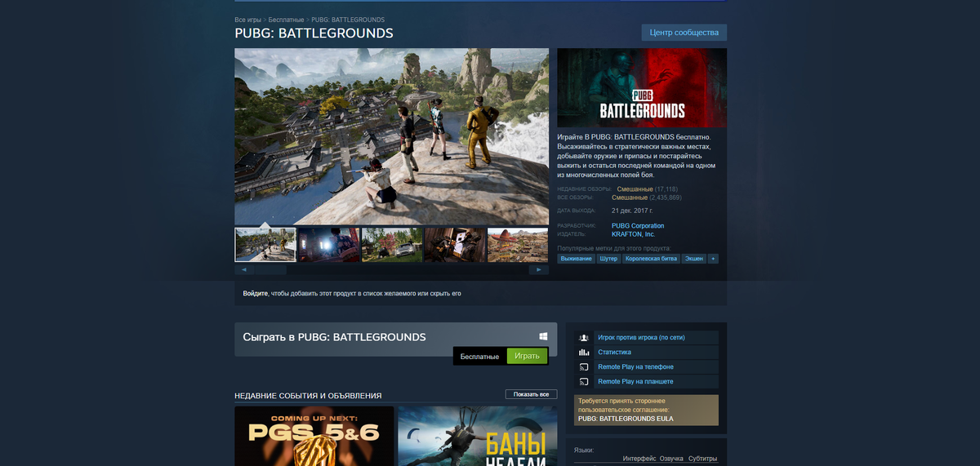Open developer PUBG Corporation link
Screen dimensions: 980x466
[x=638, y=226]
